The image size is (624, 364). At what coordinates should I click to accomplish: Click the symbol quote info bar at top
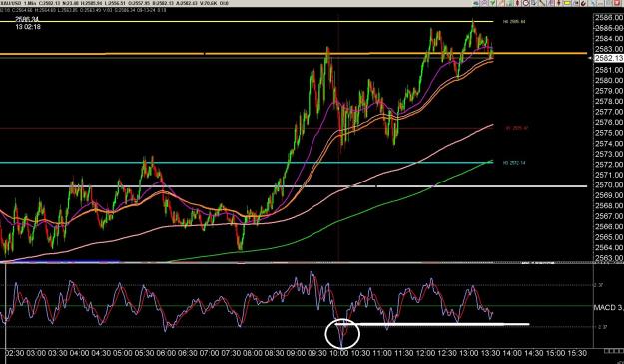point(114,3)
